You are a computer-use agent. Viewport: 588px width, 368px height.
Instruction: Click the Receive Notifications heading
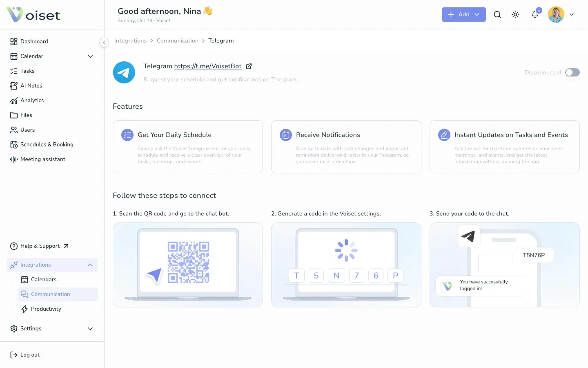point(328,135)
